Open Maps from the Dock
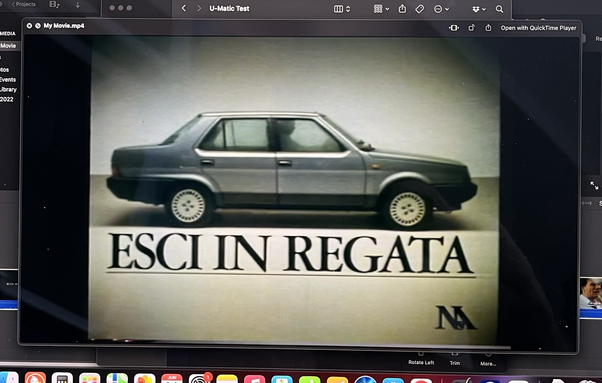602x383 pixels. [117, 378]
